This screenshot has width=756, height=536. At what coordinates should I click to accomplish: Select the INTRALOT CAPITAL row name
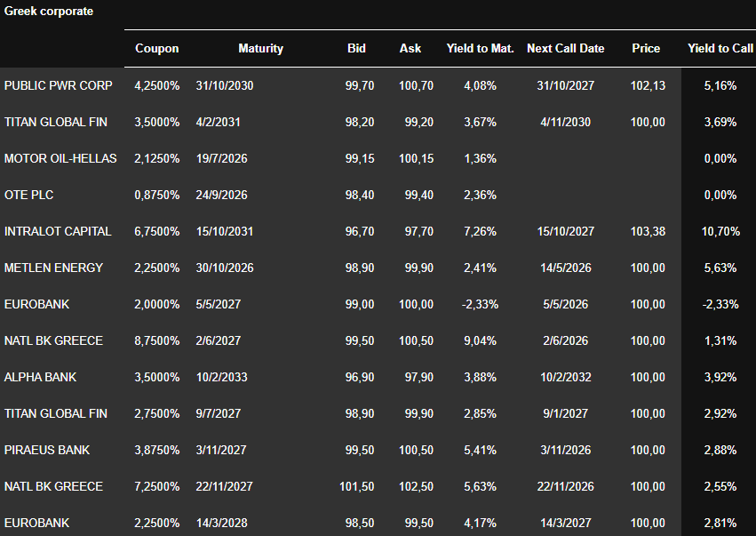58,231
